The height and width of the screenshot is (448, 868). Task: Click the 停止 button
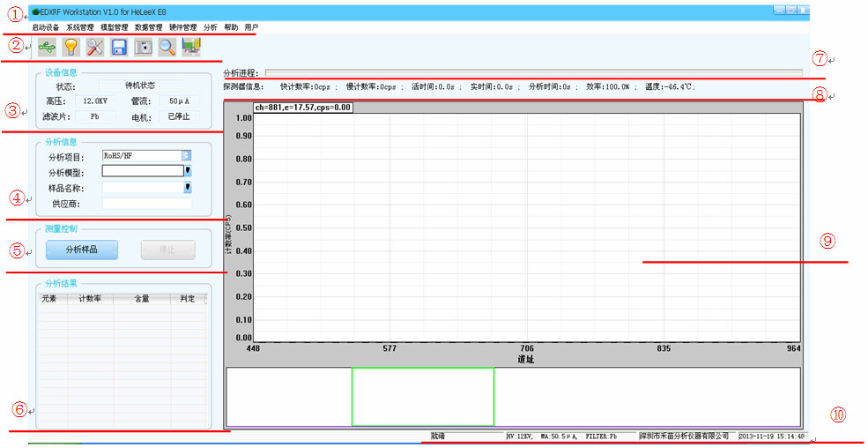167,250
